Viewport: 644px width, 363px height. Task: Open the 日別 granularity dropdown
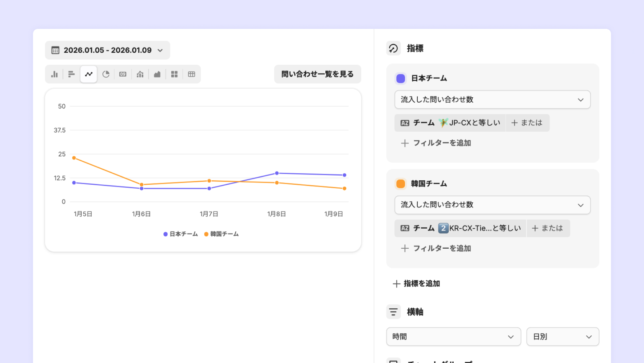tap(562, 337)
